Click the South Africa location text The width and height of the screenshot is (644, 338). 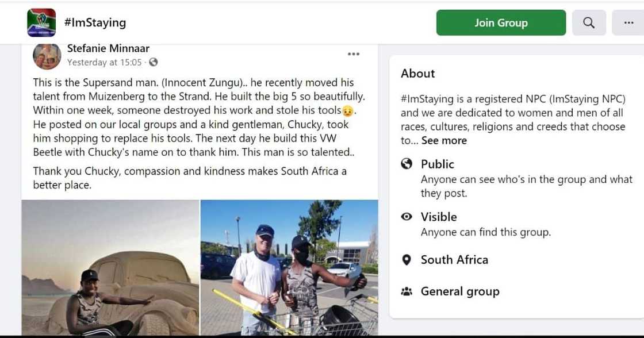454,260
